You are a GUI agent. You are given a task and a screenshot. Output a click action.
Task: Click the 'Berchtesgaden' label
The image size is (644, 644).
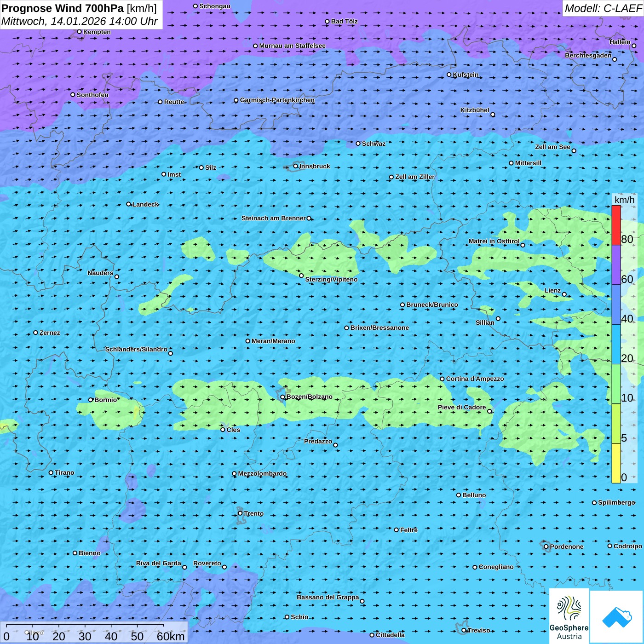(x=588, y=55)
